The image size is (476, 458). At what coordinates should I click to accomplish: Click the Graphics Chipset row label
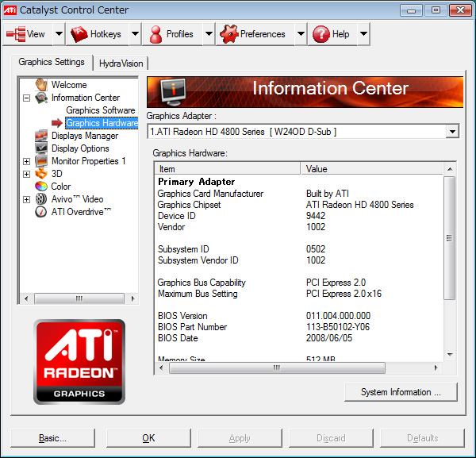point(189,205)
